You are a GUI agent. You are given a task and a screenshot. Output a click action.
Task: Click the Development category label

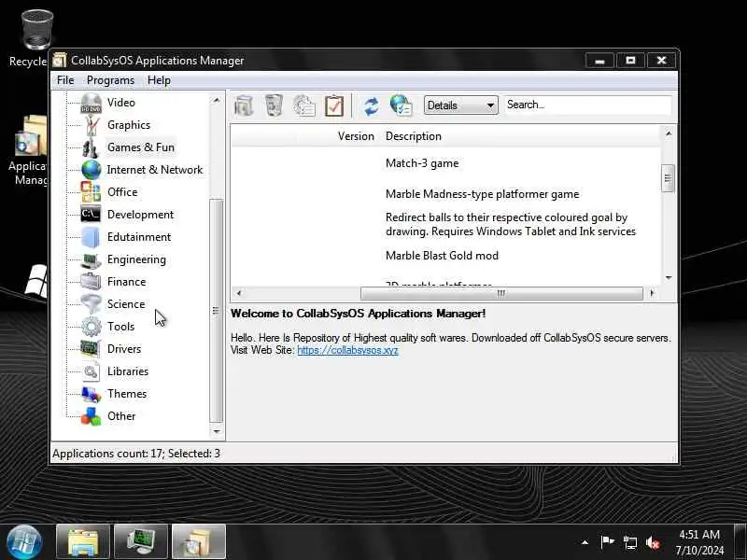coord(141,215)
